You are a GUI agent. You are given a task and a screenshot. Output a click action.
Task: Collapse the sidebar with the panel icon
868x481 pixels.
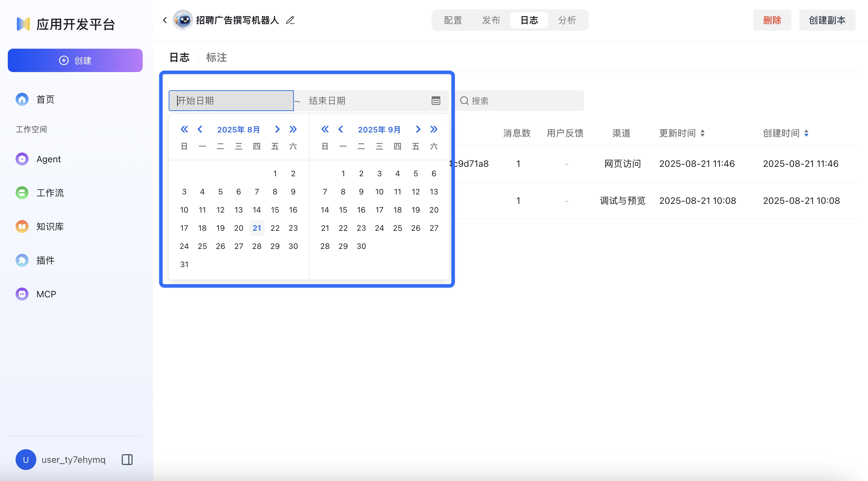click(127, 459)
